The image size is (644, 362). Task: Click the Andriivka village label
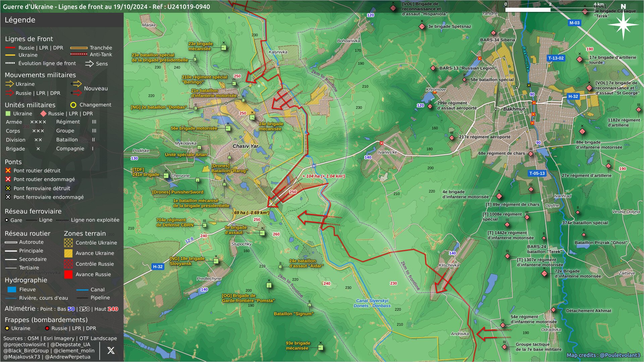click(460, 334)
